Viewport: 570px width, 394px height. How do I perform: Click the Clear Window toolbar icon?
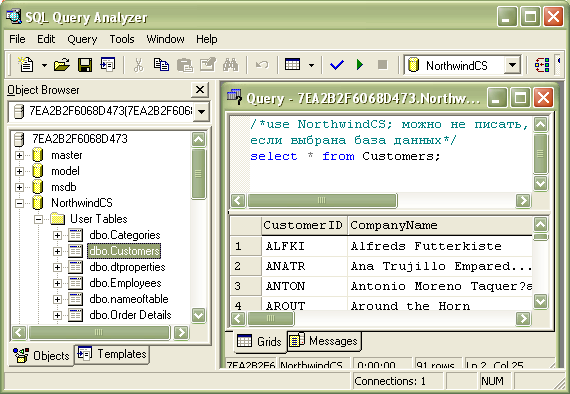(x=208, y=65)
